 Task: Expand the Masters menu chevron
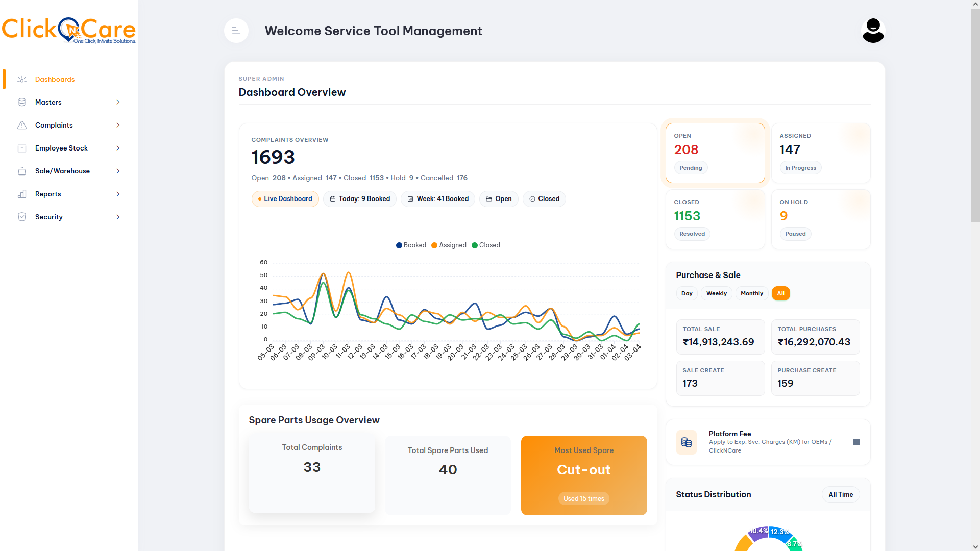118,102
